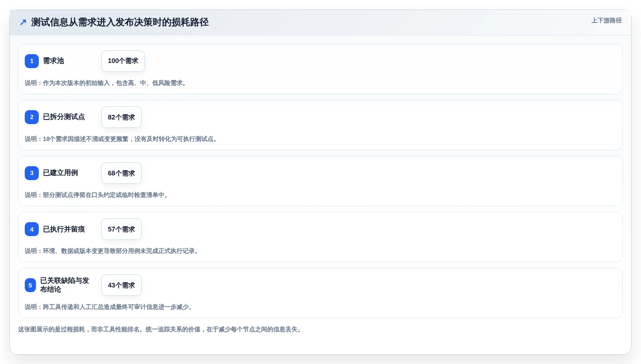Click the note starting 18个需求因描述不清
This screenshot has width=641, height=364.
(x=122, y=139)
